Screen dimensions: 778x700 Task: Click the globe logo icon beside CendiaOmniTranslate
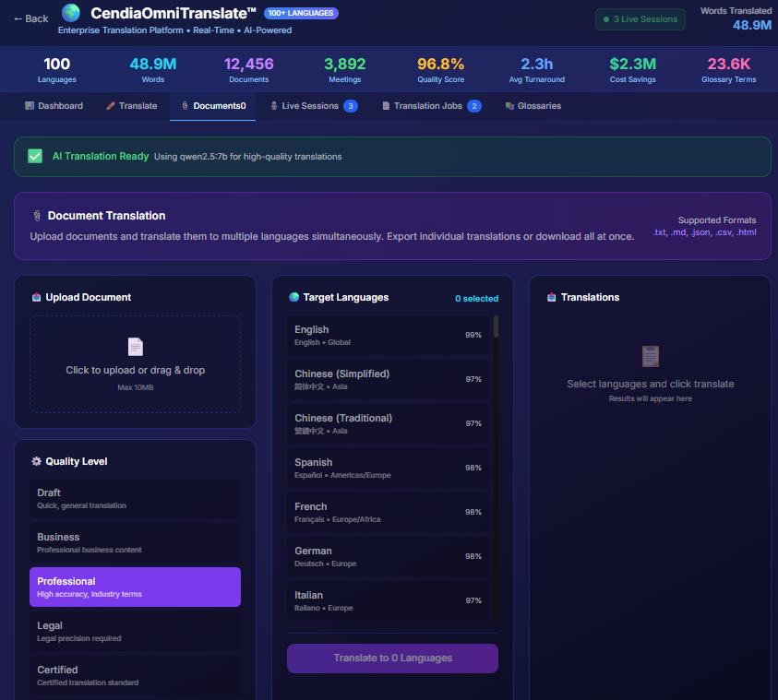(x=71, y=14)
